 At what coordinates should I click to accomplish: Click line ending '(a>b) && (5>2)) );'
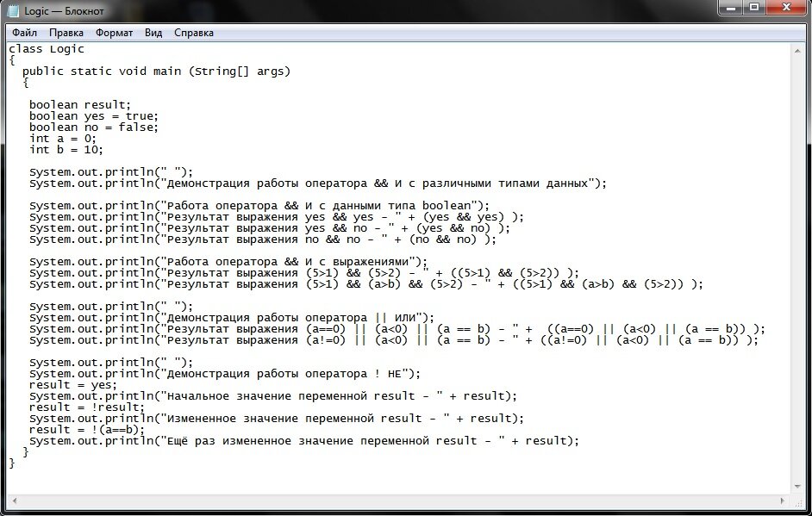366,284
